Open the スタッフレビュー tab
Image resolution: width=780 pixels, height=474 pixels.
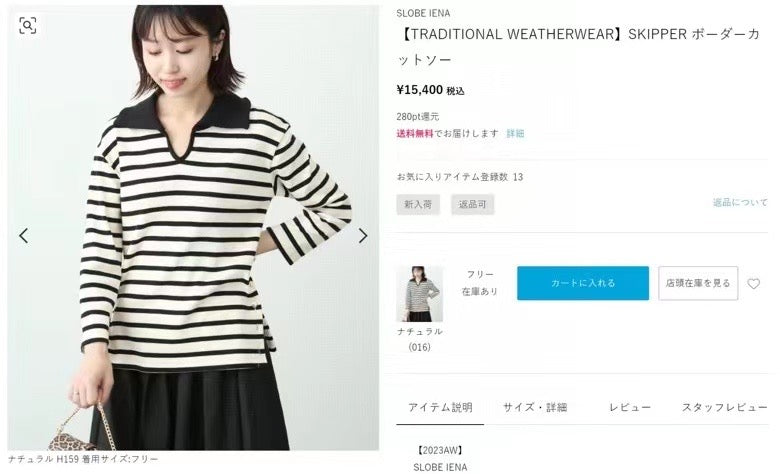[x=725, y=408]
